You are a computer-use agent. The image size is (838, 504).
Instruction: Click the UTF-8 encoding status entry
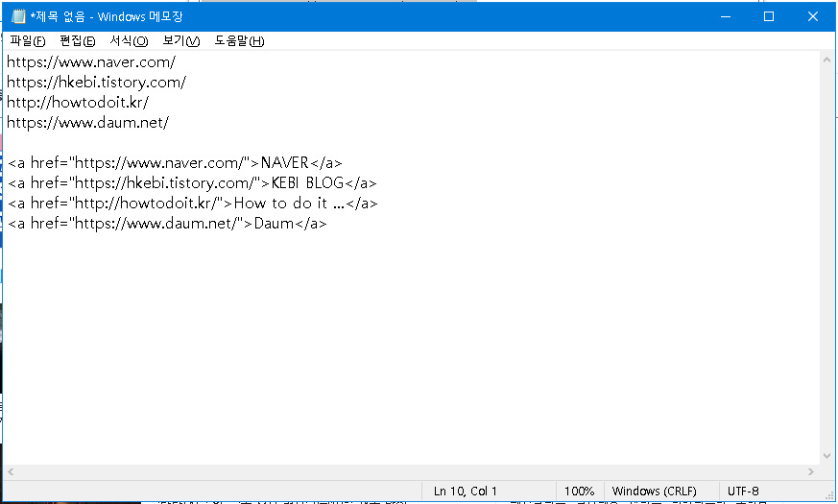pyautogui.click(x=743, y=492)
